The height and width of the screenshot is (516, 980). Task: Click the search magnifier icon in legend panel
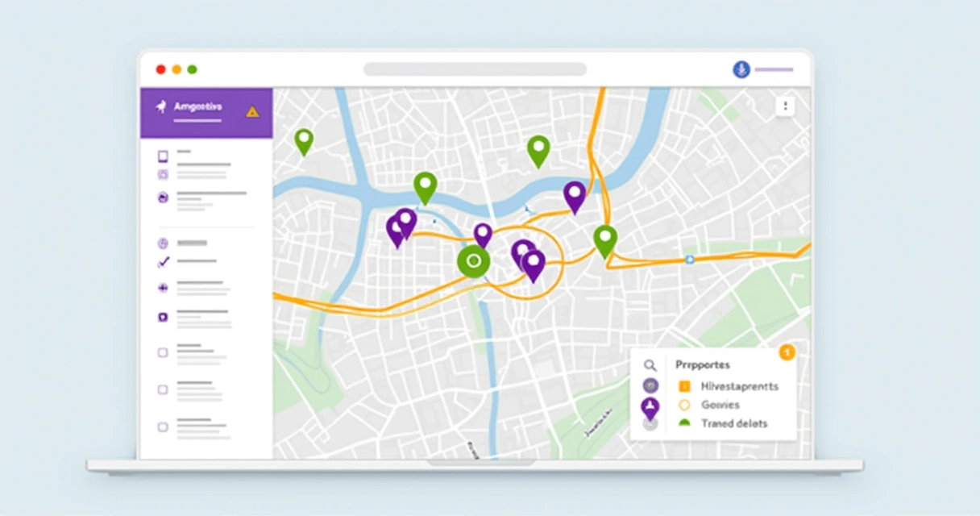click(650, 365)
